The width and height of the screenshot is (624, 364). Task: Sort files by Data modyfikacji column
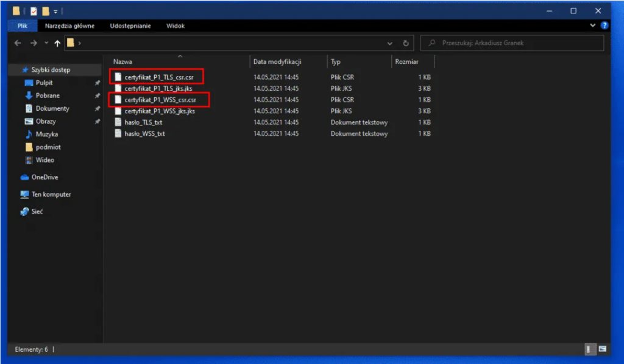pyautogui.click(x=277, y=61)
